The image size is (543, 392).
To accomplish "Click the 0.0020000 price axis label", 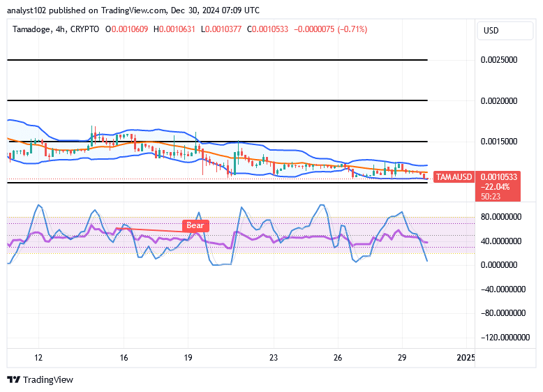I will [x=498, y=100].
